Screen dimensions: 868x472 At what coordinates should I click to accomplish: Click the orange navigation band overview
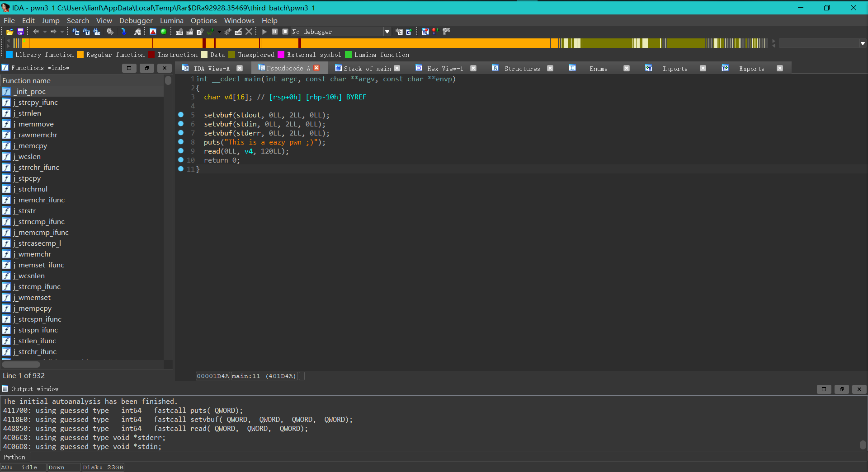390,43
